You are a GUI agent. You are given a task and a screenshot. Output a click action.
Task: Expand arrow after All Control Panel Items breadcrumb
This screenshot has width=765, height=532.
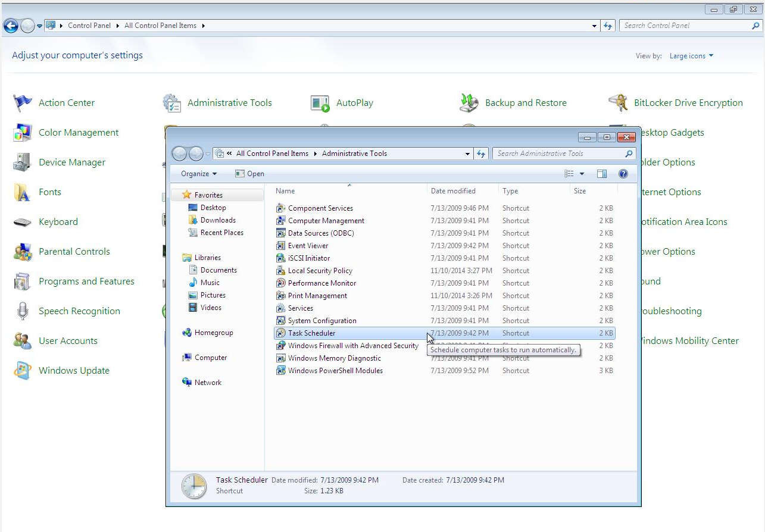pos(204,26)
